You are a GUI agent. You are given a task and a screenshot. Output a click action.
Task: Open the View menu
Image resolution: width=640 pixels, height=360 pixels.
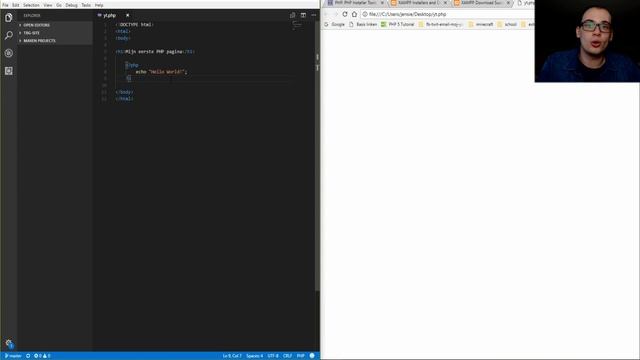pos(48,5)
